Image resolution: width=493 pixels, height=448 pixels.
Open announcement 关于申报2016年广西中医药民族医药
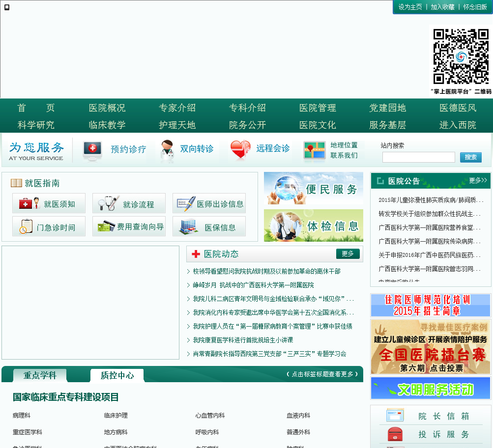click(430, 255)
